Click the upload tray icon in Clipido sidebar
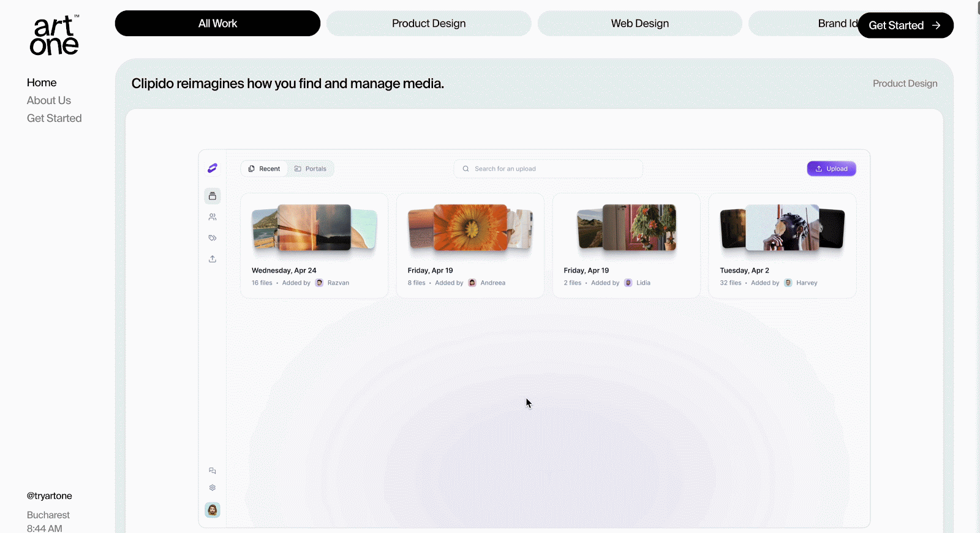Screen dimensions: 980x533 click(213, 259)
